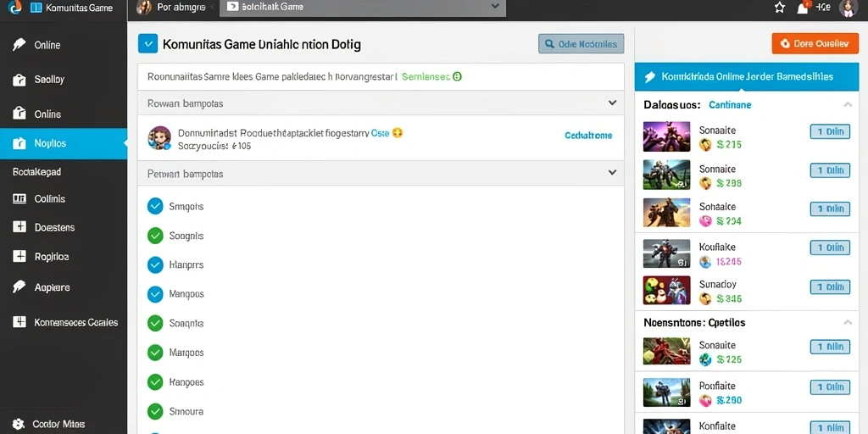Collapse the Daloasuos section chevron

(848, 104)
